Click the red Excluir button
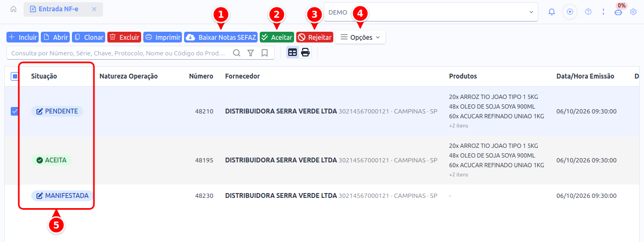Screen dimensions: 644x242 124,38
